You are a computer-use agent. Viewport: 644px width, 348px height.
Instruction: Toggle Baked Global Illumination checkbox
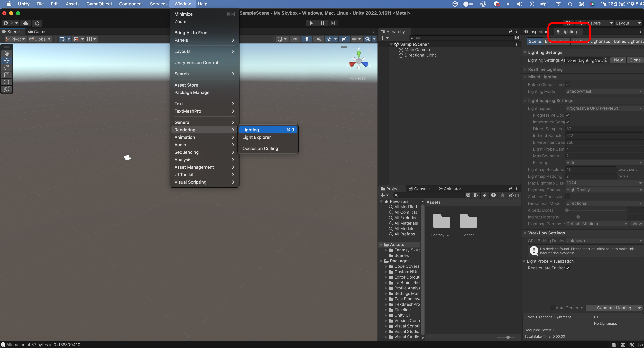tap(568, 85)
